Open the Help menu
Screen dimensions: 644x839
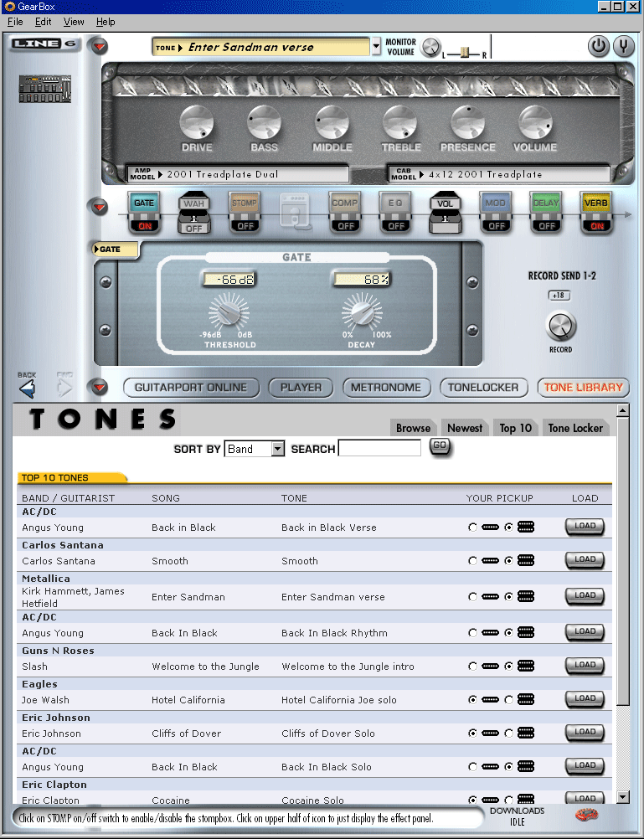point(106,22)
